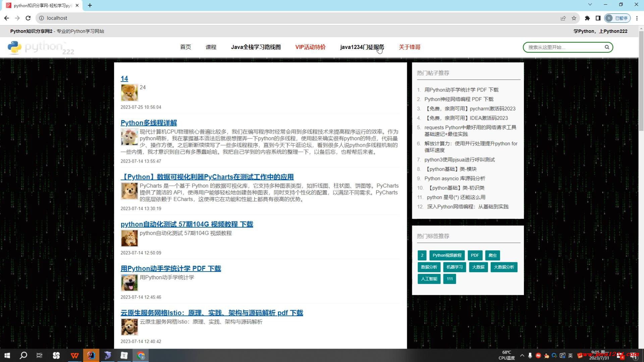This screenshot has height=362, width=644.
Task: Open Chrome three-dot menu
Action: 637,18
